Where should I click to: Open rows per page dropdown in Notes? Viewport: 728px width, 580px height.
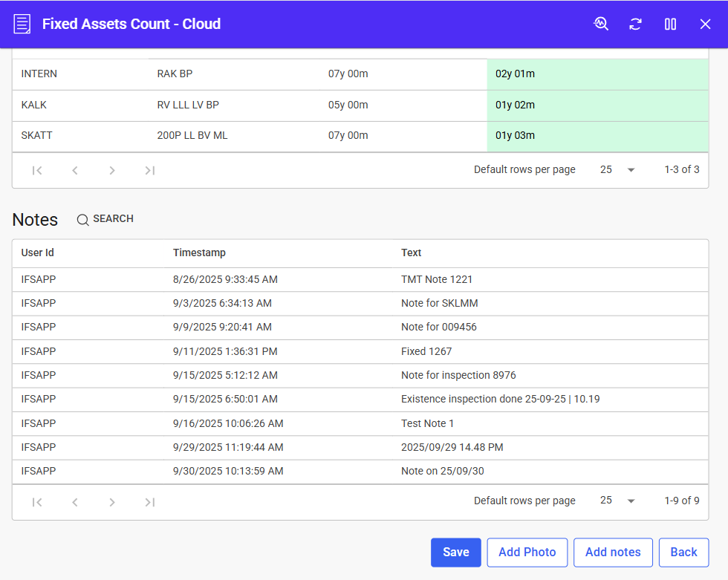click(x=618, y=501)
